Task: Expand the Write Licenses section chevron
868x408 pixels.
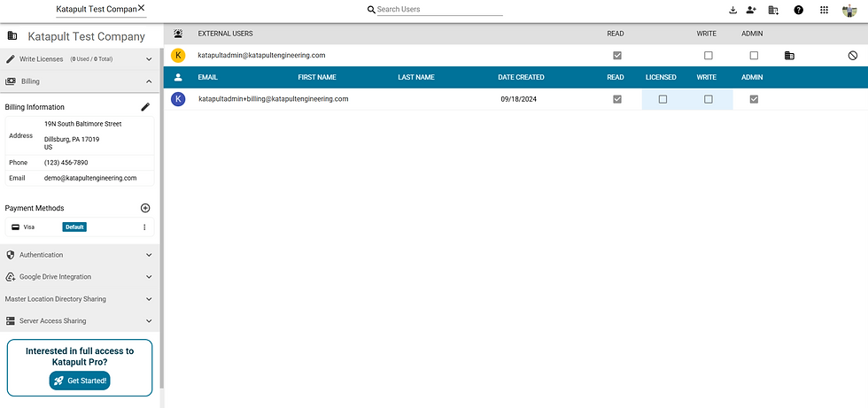Action: [149, 58]
